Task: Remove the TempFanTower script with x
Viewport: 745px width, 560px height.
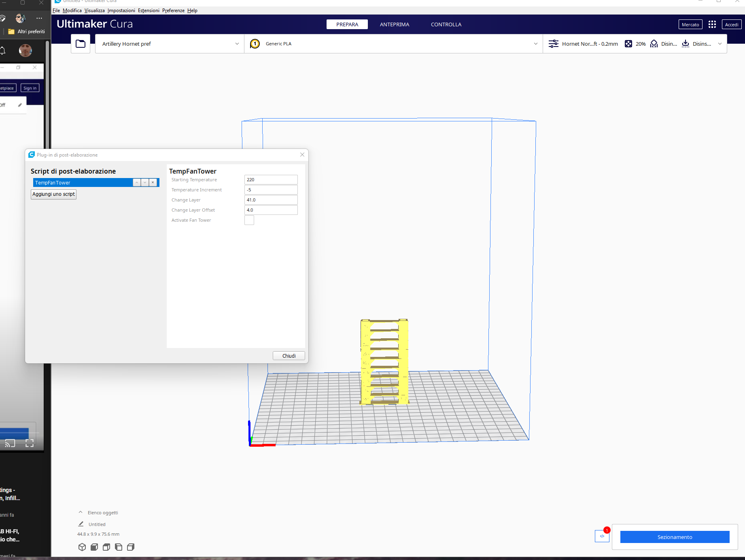Action: pos(153,182)
